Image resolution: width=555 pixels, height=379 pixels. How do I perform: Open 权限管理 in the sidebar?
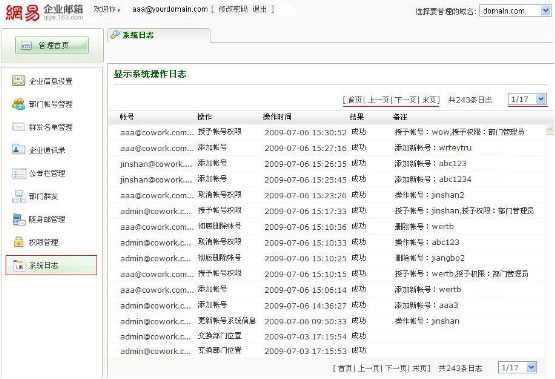pyautogui.click(x=35, y=242)
